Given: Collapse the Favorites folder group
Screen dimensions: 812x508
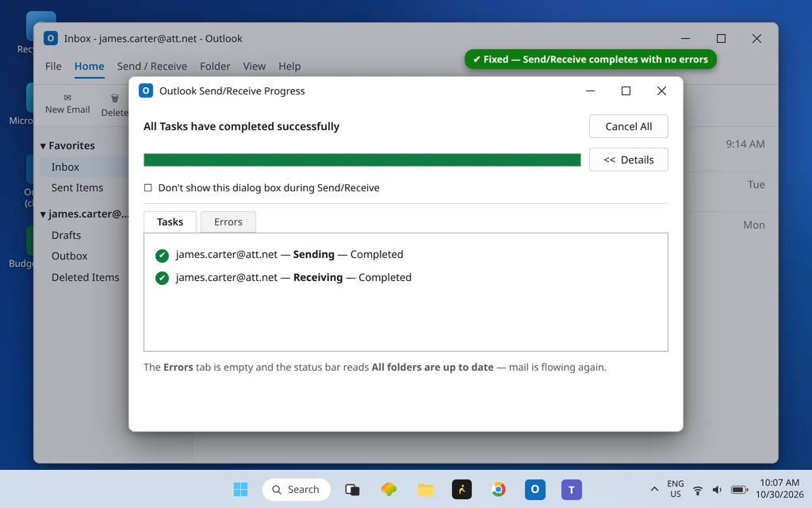Looking at the screenshot, I should [x=44, y=146].
